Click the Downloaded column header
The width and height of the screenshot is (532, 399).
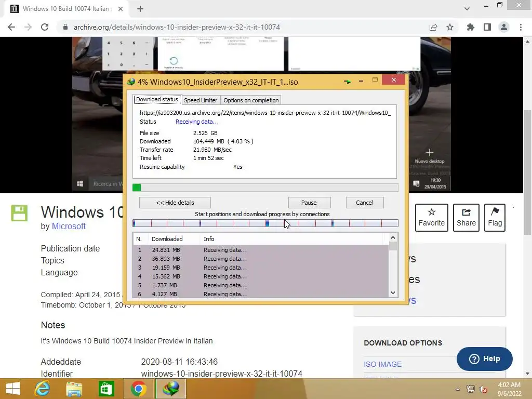click(175, 239)
